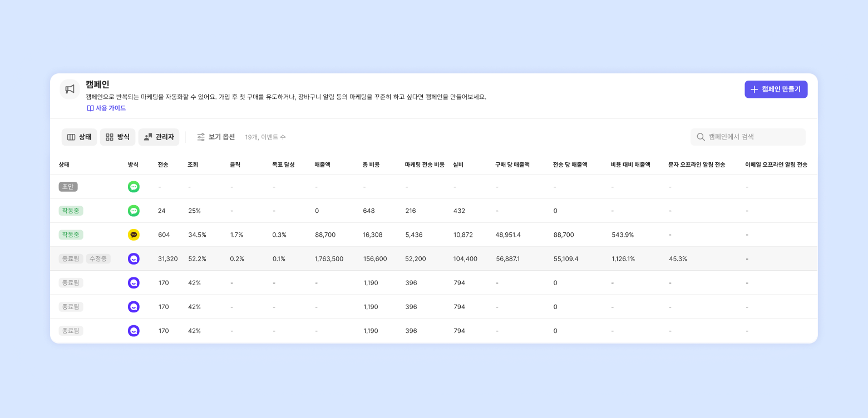The width and height of the screenshot is (868, 418).
Task: Click the 목표 달성 column header
Action: click(283, 165)
